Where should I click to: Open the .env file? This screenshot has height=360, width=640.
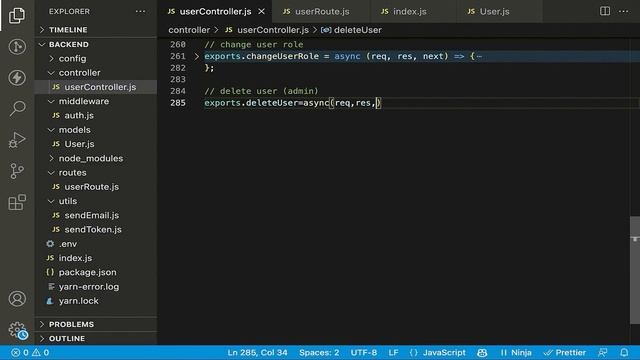coord(96,244)
